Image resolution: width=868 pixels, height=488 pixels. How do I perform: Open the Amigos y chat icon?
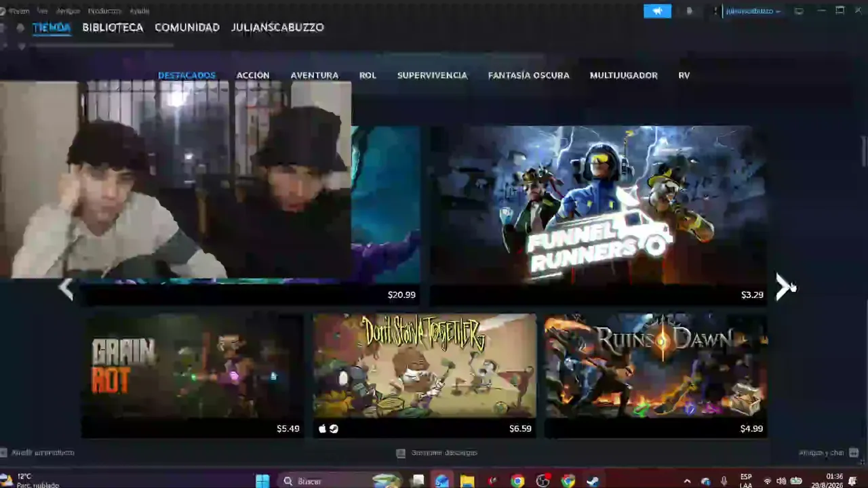click(853, 452)
